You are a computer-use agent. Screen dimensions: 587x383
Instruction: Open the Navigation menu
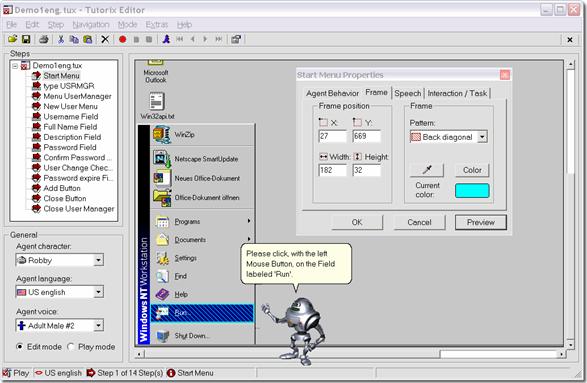(91, 25)
